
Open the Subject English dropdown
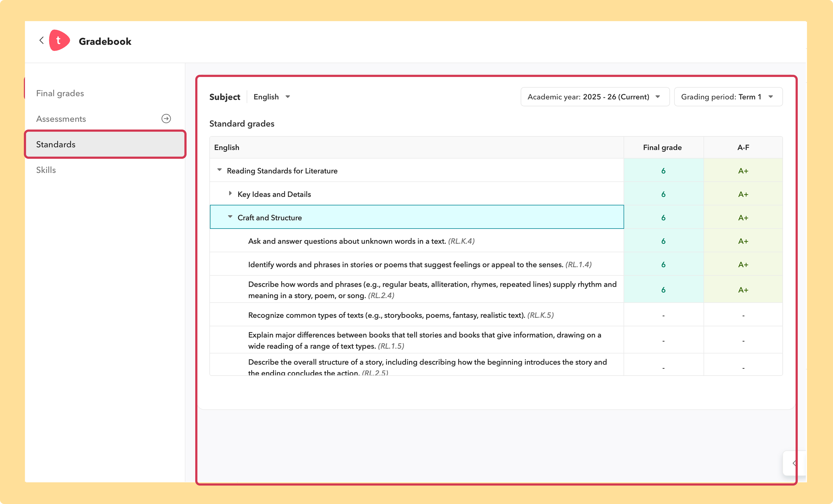(x=272, y=97)
